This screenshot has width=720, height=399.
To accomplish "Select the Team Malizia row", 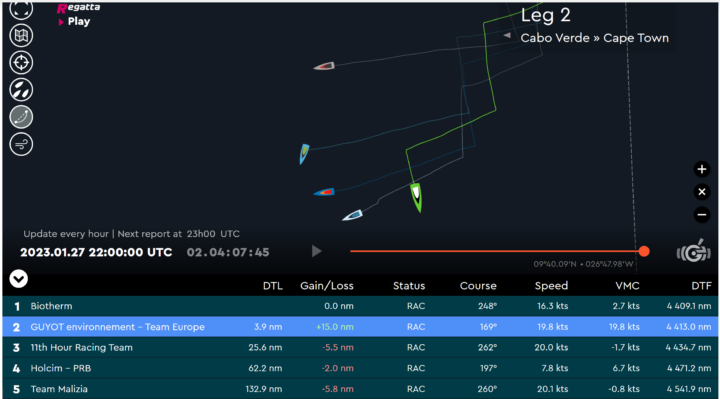I will point(360,389).
